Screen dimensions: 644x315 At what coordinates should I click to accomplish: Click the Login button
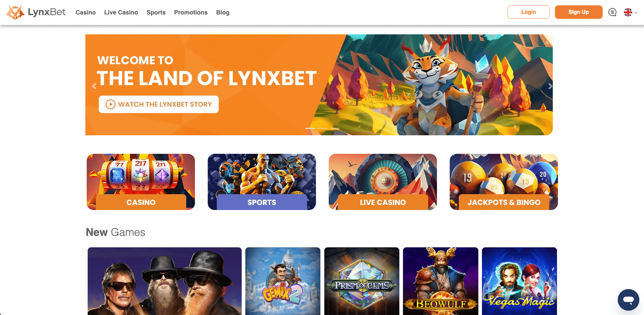click(x=528, y=12)
